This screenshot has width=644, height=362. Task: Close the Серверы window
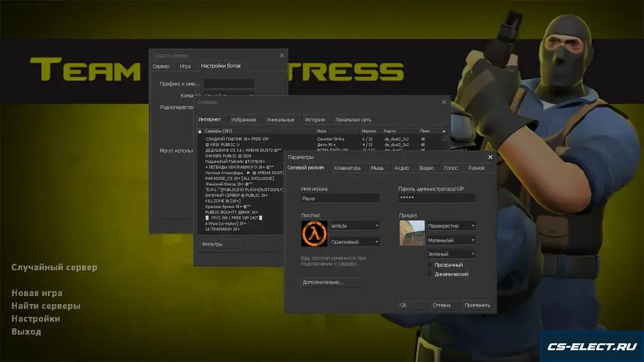(x=444, y=102)
